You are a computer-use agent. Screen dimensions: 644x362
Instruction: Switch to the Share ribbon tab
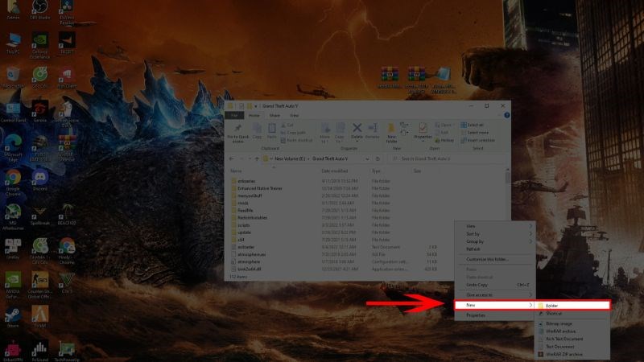pos(275,116)
